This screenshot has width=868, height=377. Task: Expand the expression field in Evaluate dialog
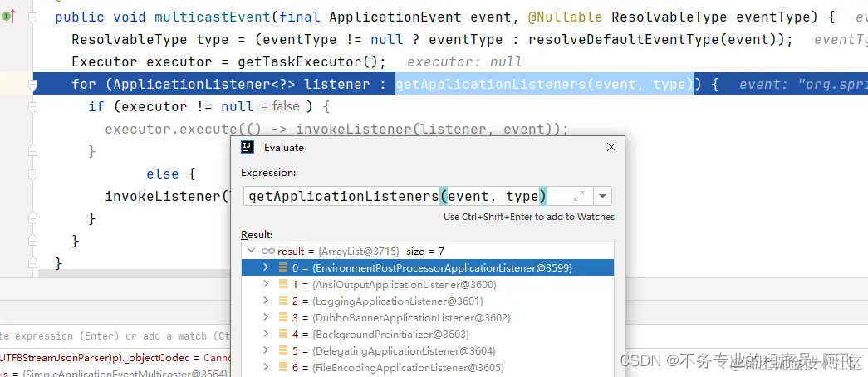(x=579, y=196)
